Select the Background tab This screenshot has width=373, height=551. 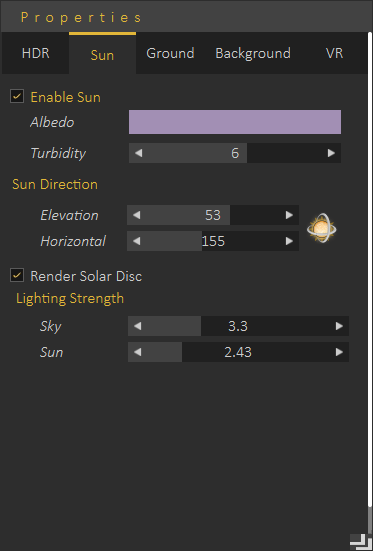pyautogui.click(x=253, y=53)
